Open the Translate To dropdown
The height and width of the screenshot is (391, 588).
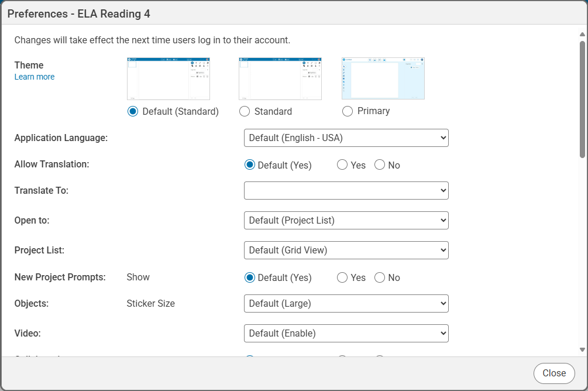pos(346,190)
